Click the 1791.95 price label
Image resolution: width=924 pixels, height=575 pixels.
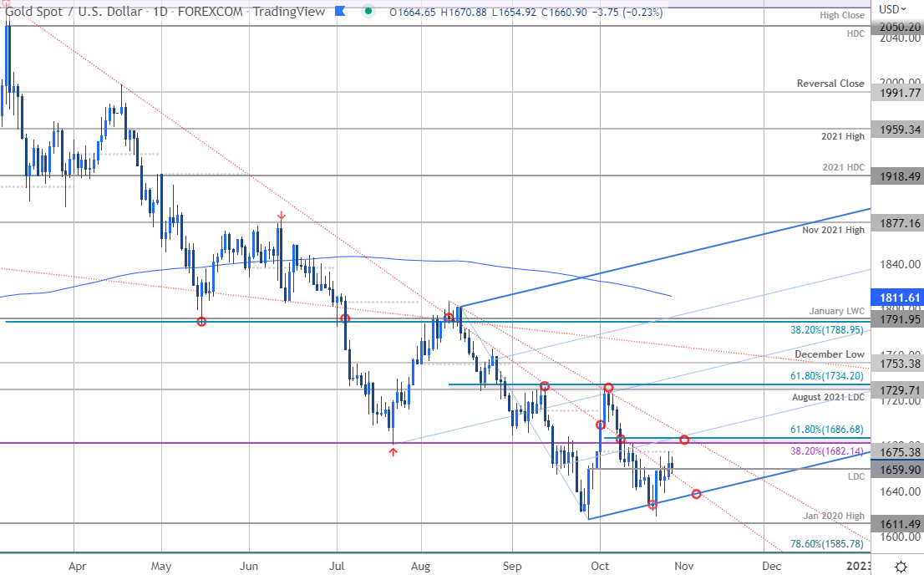tap(899, 319)
